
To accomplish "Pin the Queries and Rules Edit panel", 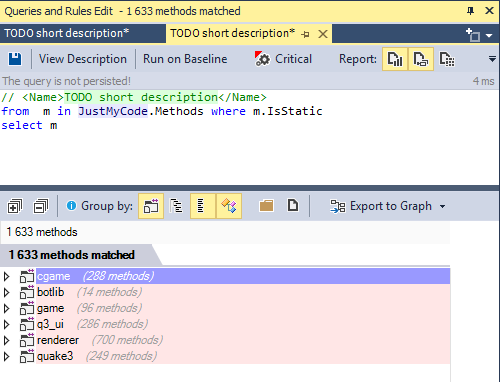I will 470,11.
